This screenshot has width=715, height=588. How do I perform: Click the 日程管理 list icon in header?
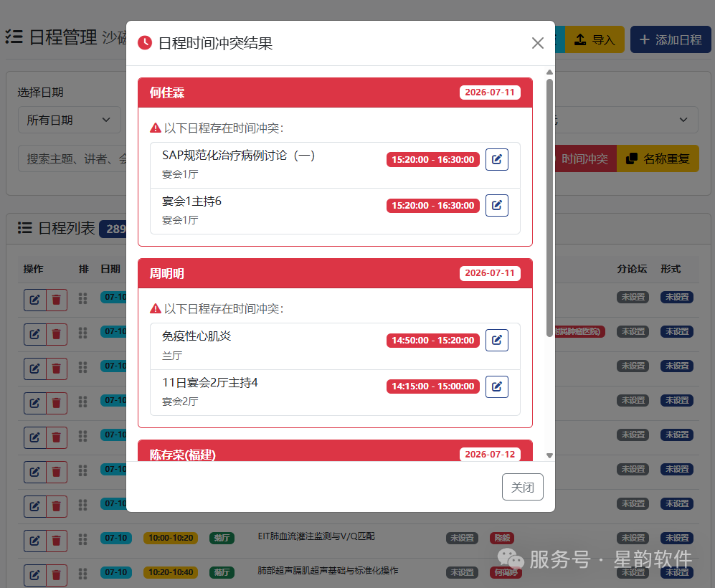[14, 37]
